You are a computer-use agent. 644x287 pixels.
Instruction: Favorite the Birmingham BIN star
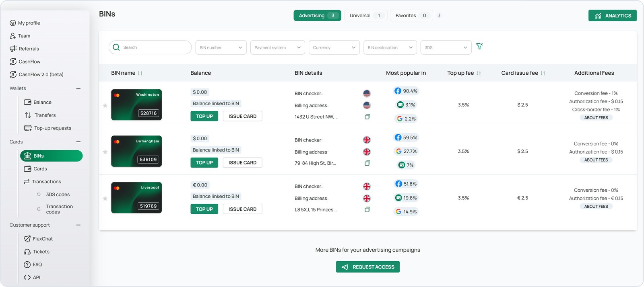tap(105, 152)
